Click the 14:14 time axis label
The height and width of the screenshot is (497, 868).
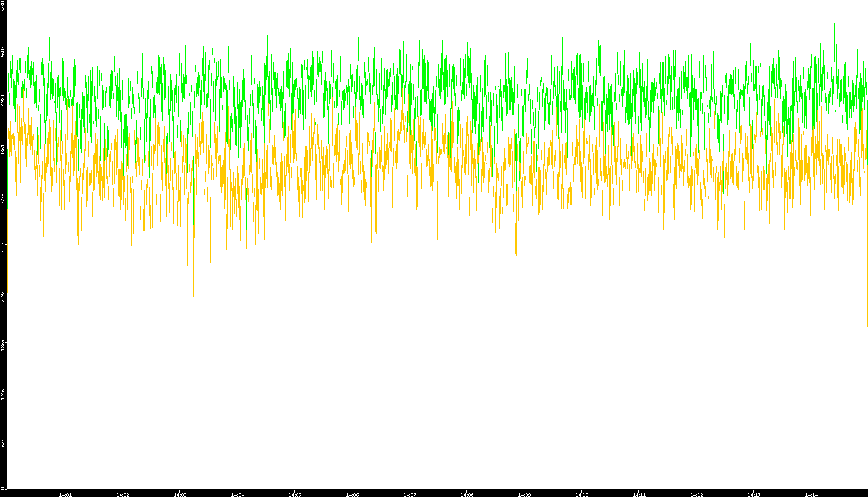tap(811, 495)
